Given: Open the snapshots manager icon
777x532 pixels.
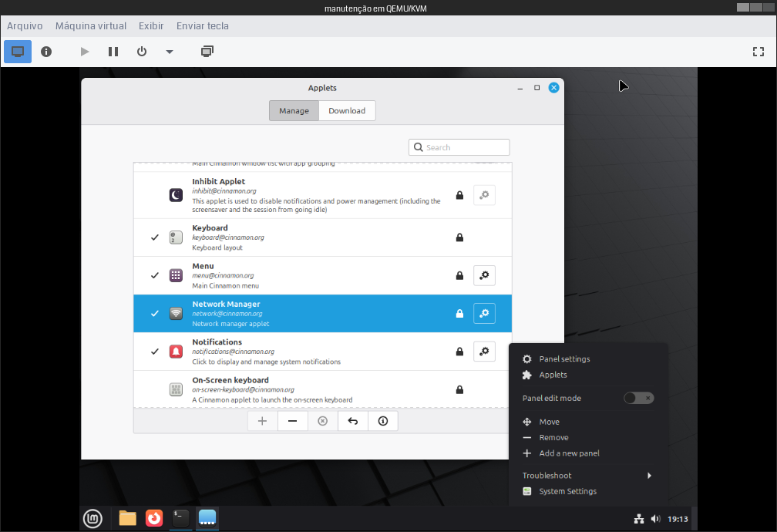Looking at the screenshot, I should (207, 52).
